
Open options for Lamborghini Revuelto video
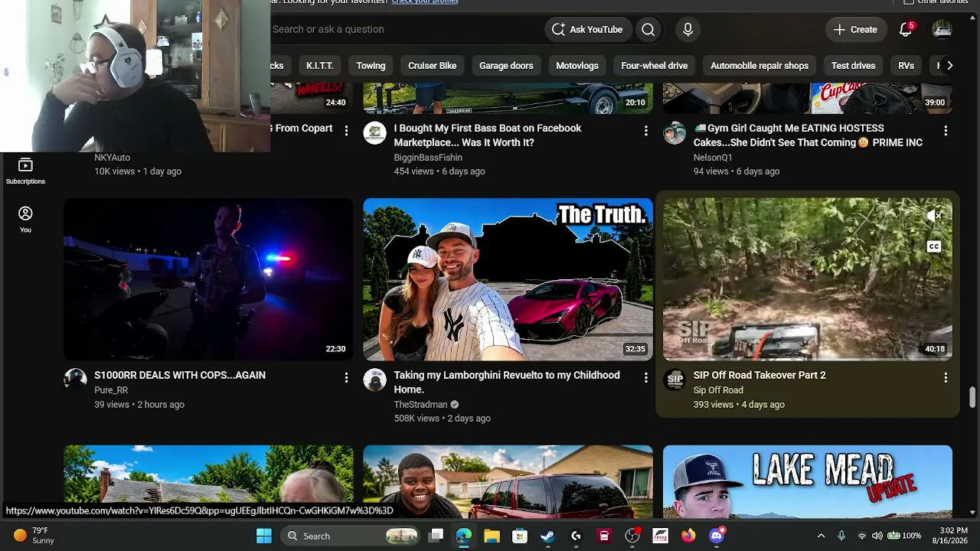pos(645,377)
